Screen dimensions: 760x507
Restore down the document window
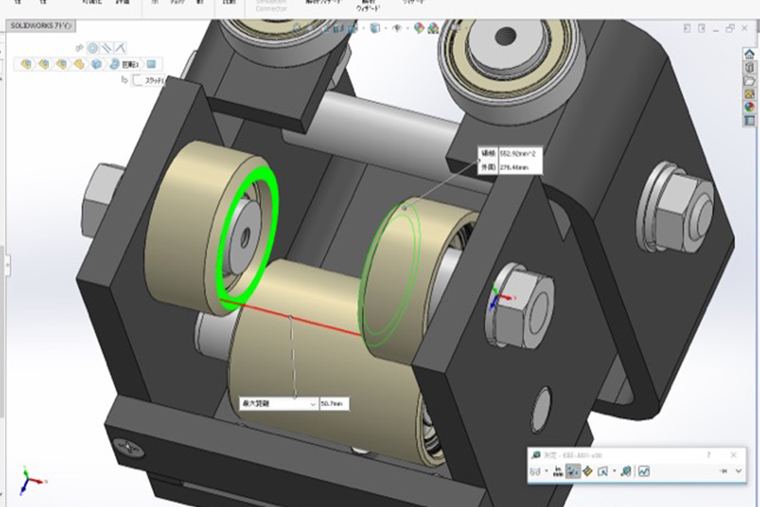(730, 29)
